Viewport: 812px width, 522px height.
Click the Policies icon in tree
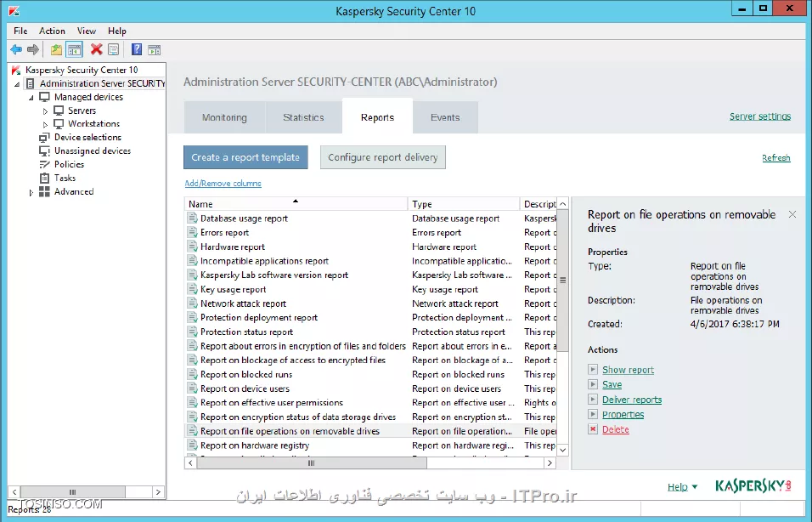pyautogui.click(x=44, y=164)
